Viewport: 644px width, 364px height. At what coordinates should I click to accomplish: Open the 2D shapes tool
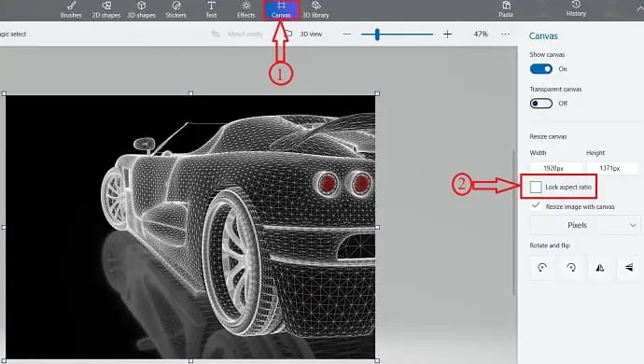106,10
